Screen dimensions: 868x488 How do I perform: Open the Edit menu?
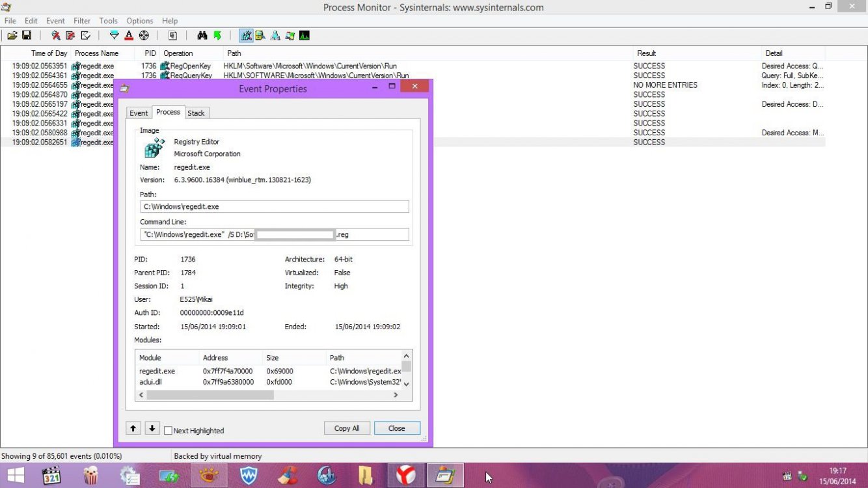[31, 21]
